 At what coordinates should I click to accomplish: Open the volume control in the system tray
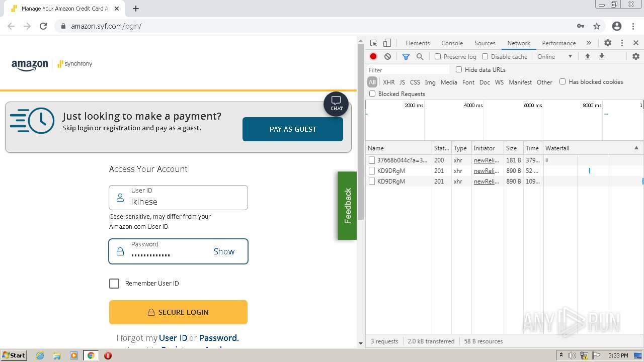click(572, 355)
